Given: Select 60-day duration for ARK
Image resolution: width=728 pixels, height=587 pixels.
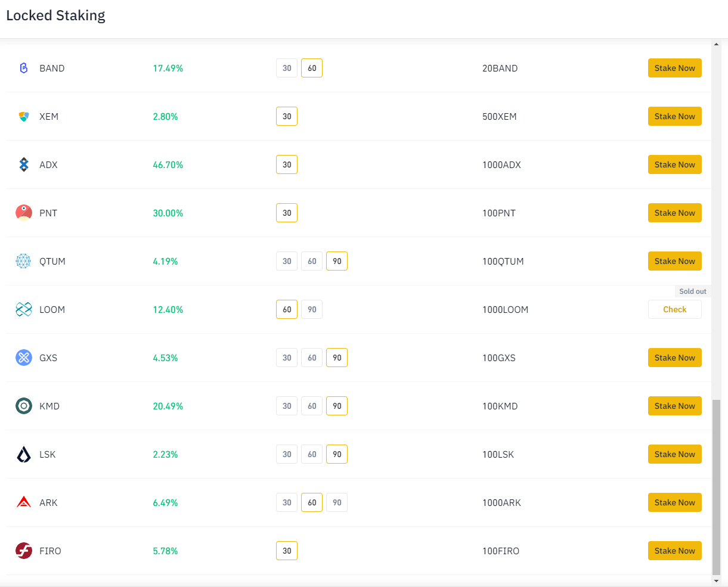Looking at the screenshot, I should click(x=312, y=502).
